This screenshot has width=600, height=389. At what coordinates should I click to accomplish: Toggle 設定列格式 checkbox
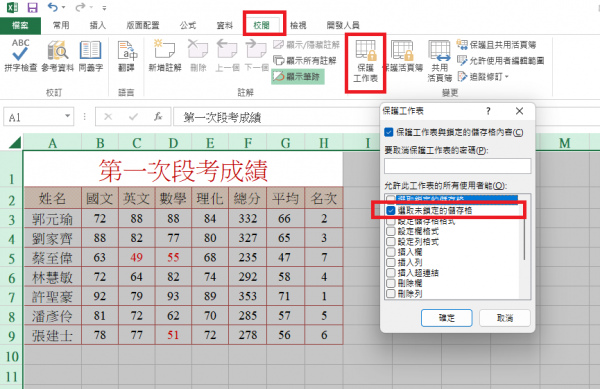click(x=391, y=241)
